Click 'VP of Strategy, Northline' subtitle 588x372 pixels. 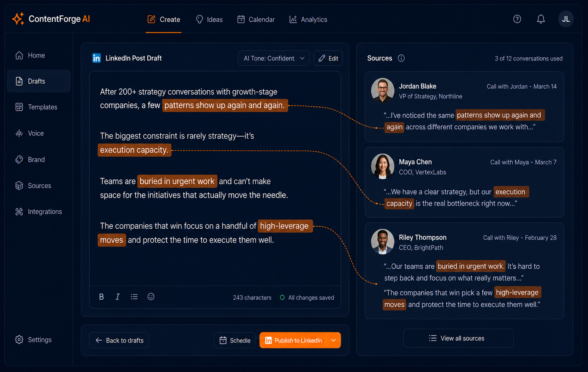430,96
